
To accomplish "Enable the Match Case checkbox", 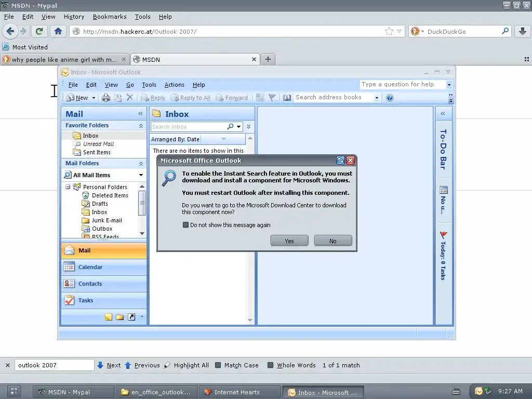I will click(x=218, y=365).
